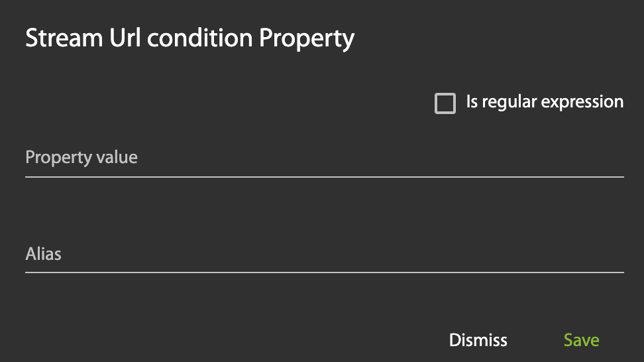Image resolution: width=644 pixels, height=362 pixels.
Task: Select the underline of the Property value field
Action: [324, 176]
